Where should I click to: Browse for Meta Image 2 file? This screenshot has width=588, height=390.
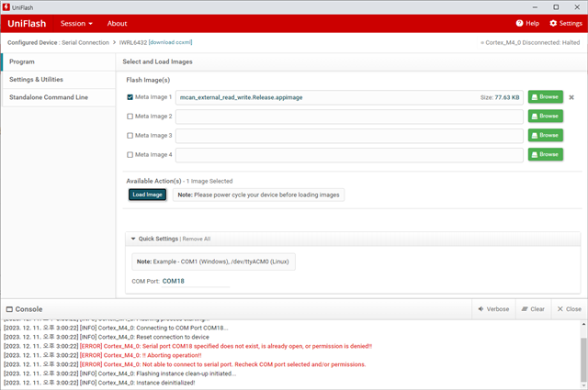(545, 117)
